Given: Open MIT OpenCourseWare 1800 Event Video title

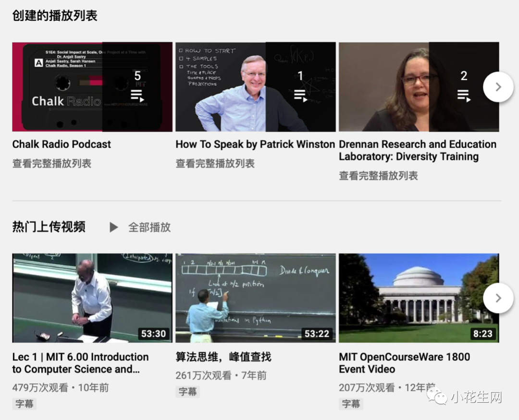Looking at the screenshot, I should pyautogui.click(x=404, y=363).
